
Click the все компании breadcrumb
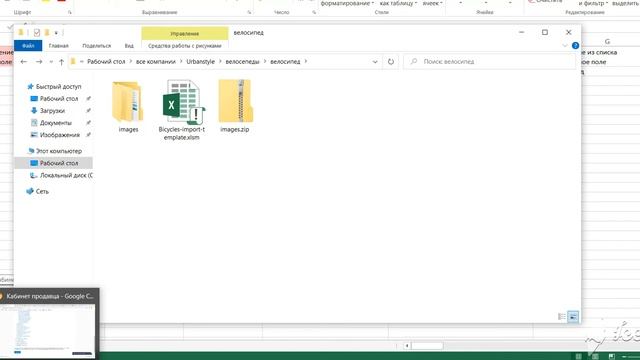click(156, 62)
